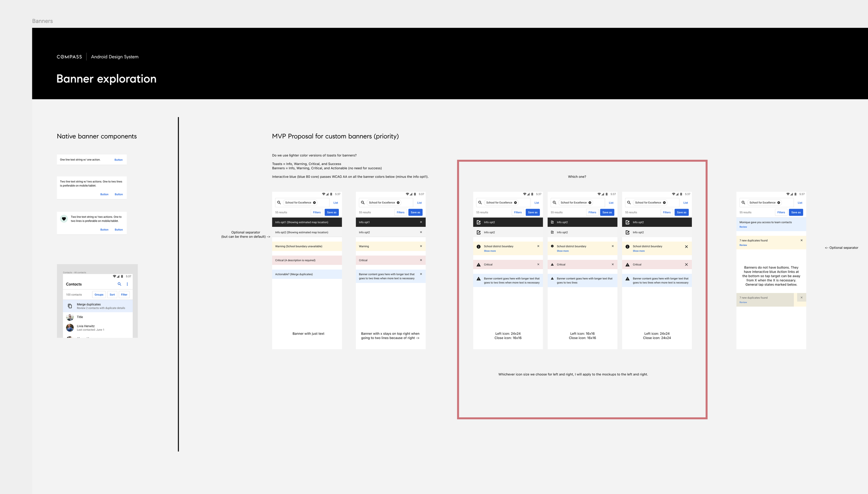Click Save as in 'Banner with just text' mockup
The width and height of the screenshot is (868, 494).
(332, 212)
